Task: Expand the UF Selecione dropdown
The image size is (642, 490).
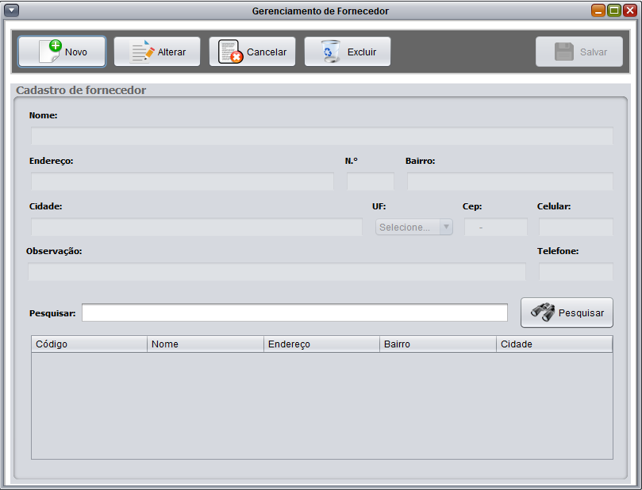Action: (x=414, y=227)
